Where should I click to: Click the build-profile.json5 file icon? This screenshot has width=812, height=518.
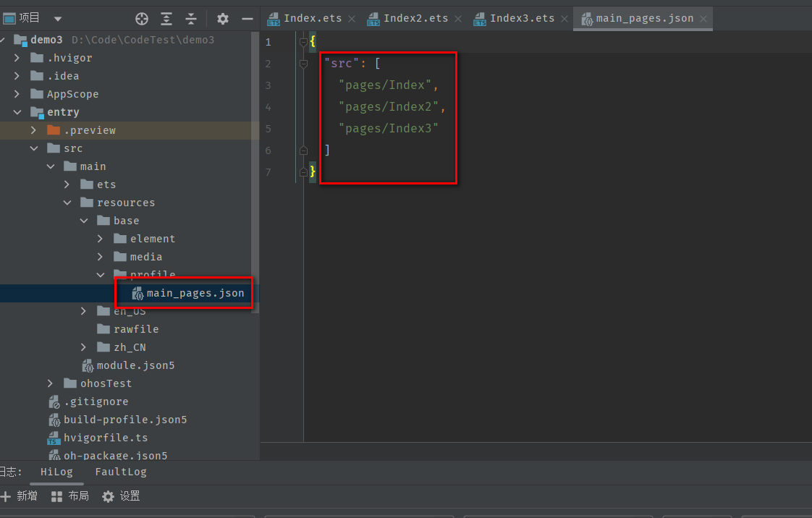click(x=54, y=420)
